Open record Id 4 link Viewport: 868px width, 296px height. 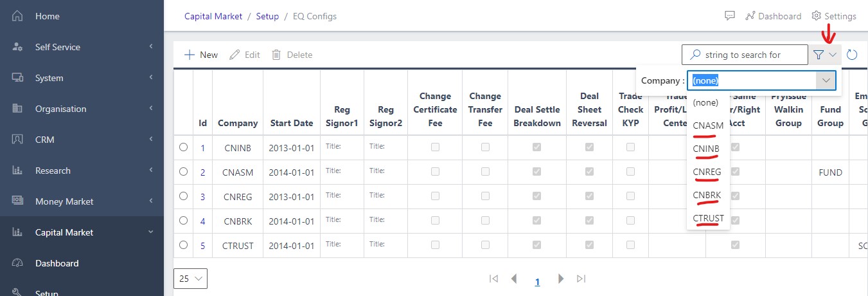click(x=202, y=221)
